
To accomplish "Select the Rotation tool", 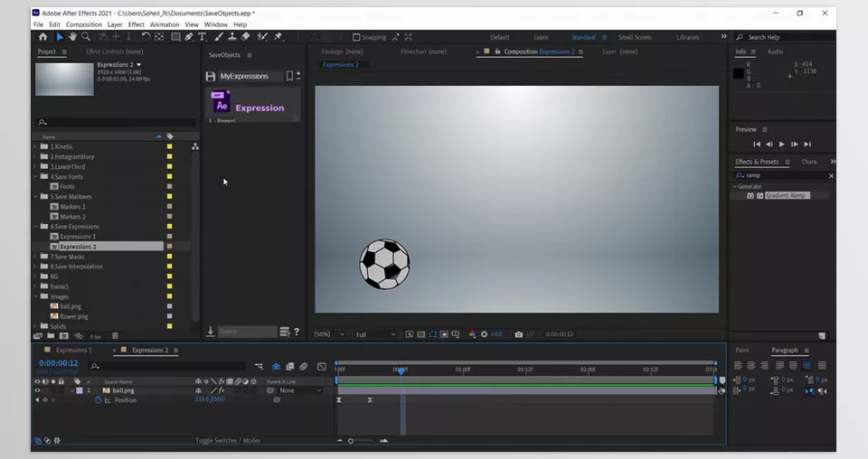I will coord(145,36).
